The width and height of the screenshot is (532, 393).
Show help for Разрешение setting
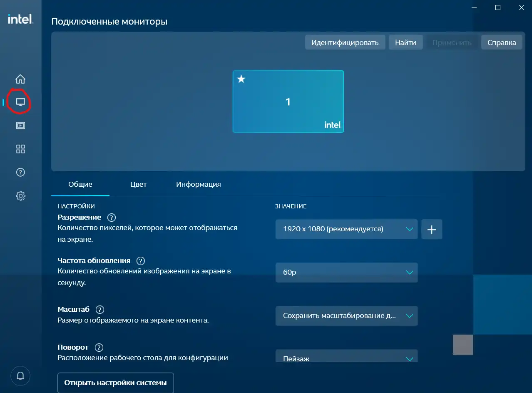pos(111,218)
